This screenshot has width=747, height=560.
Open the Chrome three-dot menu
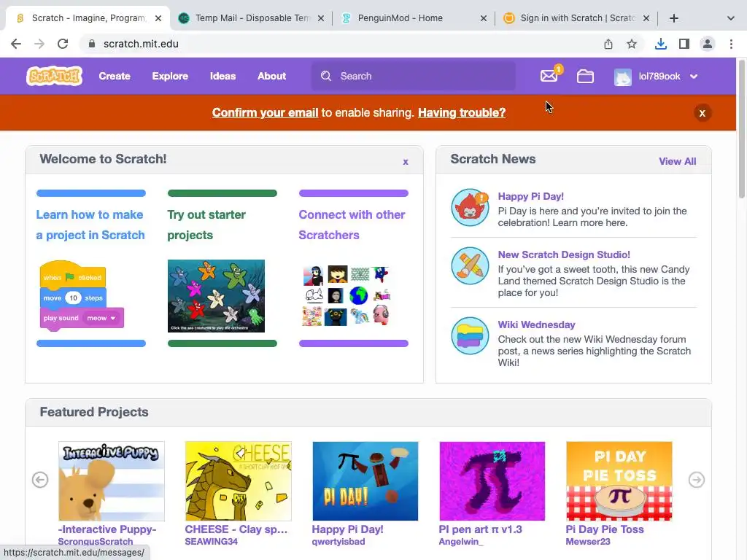pyautogui.click(x=731, y=44)
